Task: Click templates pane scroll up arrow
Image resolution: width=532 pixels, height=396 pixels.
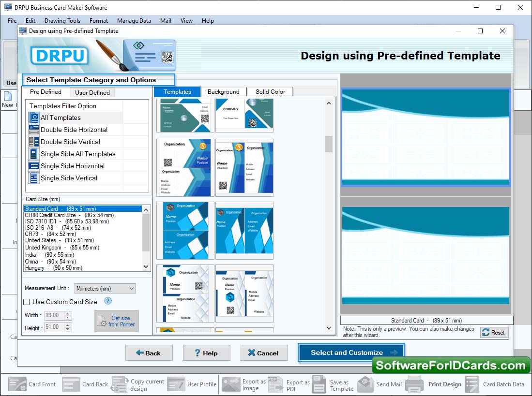Action: (329, 103)
